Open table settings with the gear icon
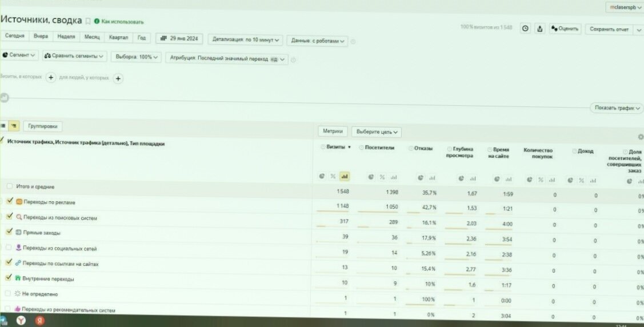The height and width of the screenshot is (327, 644). coord(641,137)
